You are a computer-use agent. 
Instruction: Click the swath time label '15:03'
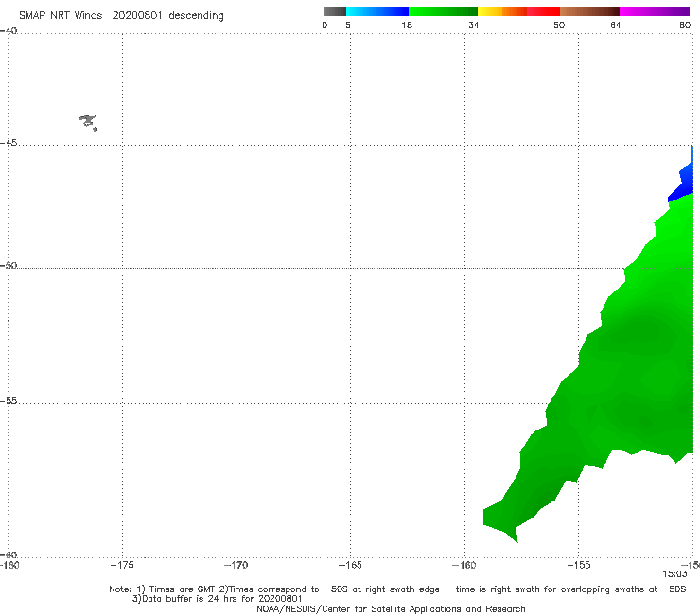click(x=674, y=574)
